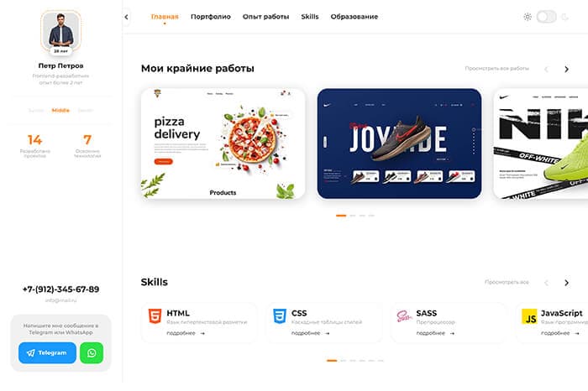Image resolution: width=588 pixels, height=391 pixels.
Task: Select second pagination dot under works carousel
Action: tap(353, 216)
